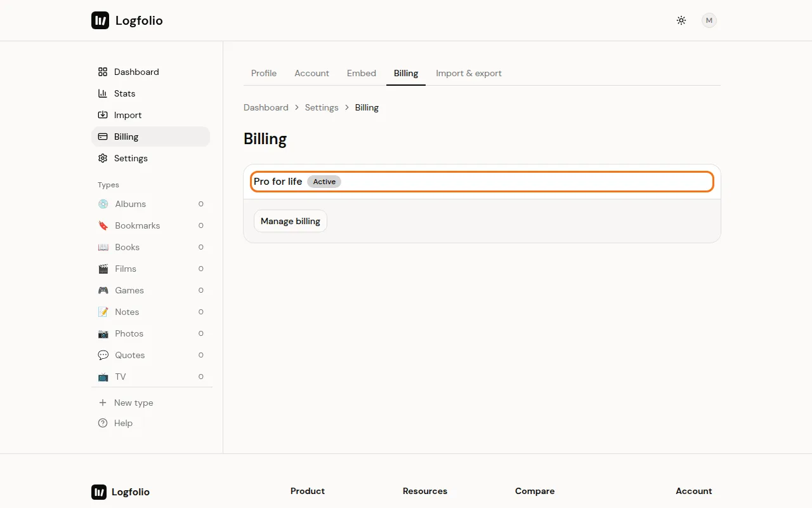Click the Import tray icon in sidebar
This screenshot has height=508, width=812.
[103, 115]
